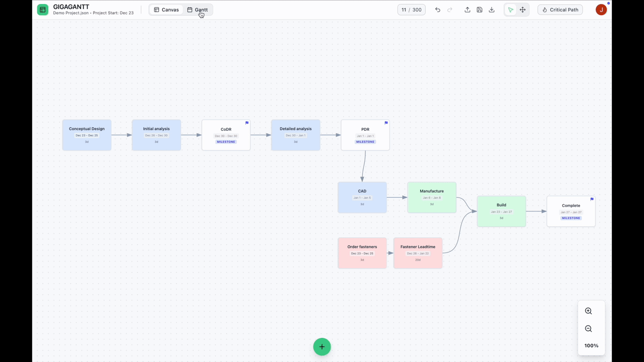This screenshot has width=644, height=362.
Task: Click the green plus button to add a task
Action: (322, 346)
